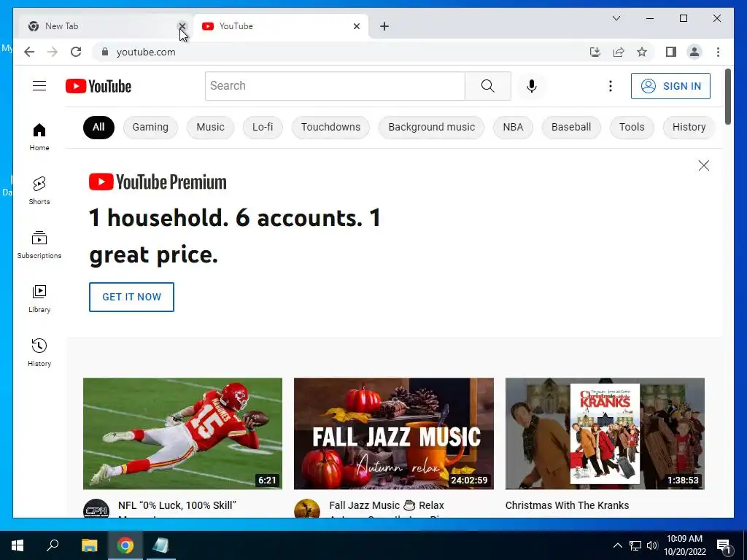
Task: Go back with the browser back arrow
Action: (x=29, y=52)
